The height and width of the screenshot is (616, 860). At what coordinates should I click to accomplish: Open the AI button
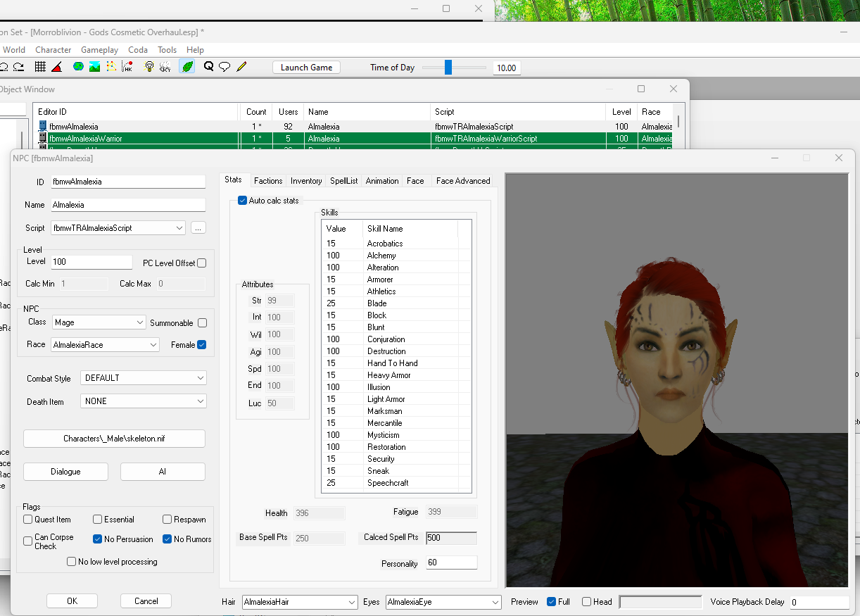163,472
